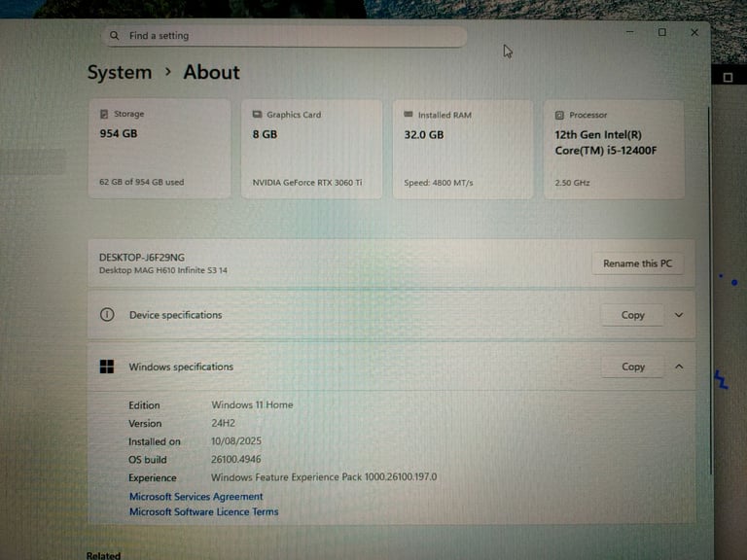Open the Microsoft Services Agreement link
The width and height of the screenshot is (747, 560).
(x=196, y=497)
